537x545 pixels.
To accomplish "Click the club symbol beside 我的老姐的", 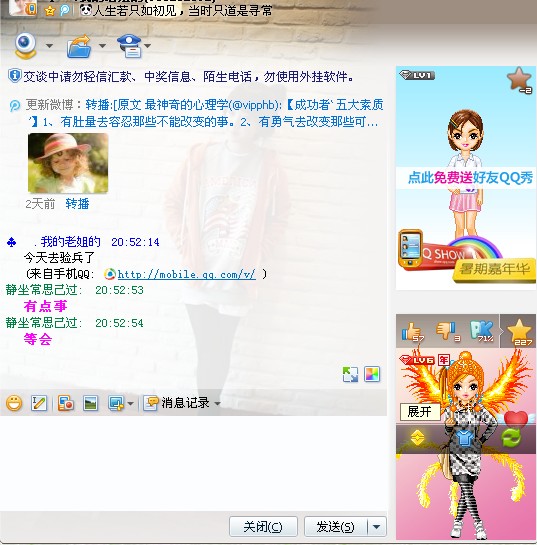I will coord(11,242).
